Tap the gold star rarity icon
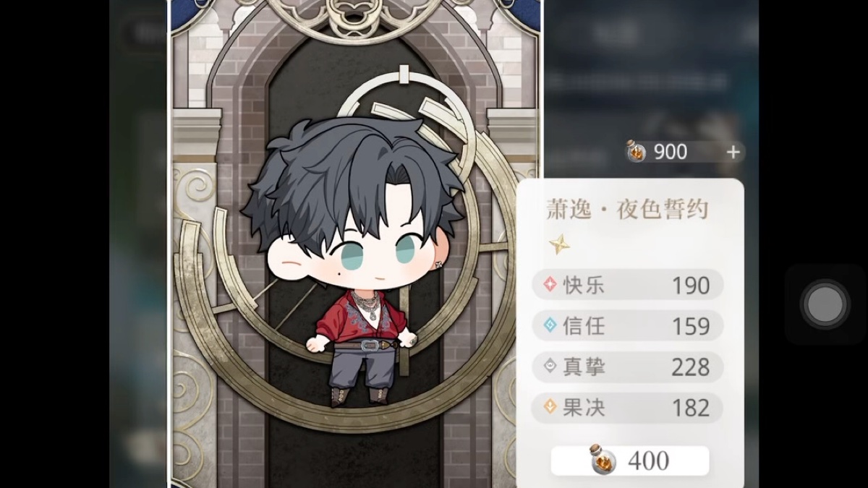868x488 pixels. coord(558,244)
